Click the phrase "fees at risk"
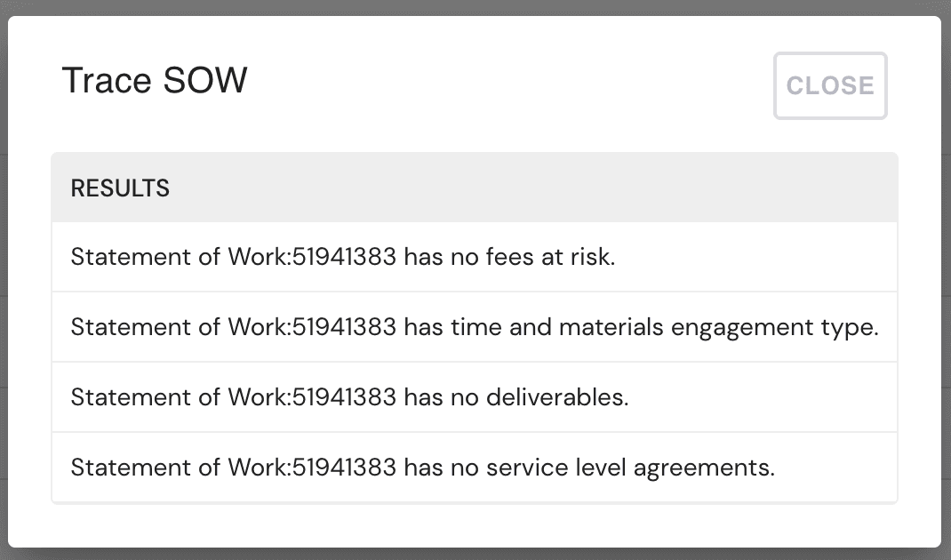951x560 pixels. point(562,258)
